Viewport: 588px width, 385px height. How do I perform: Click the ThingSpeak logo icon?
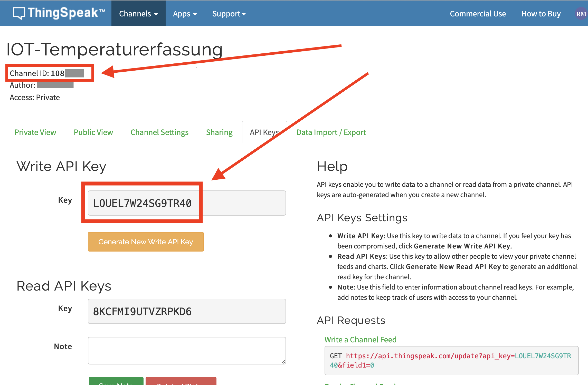coord(19,13)
